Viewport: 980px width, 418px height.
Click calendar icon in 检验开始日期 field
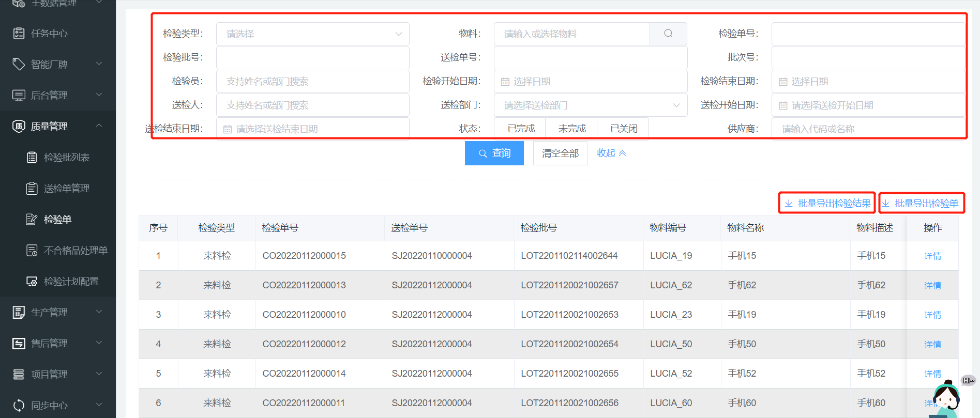[505, 82]
